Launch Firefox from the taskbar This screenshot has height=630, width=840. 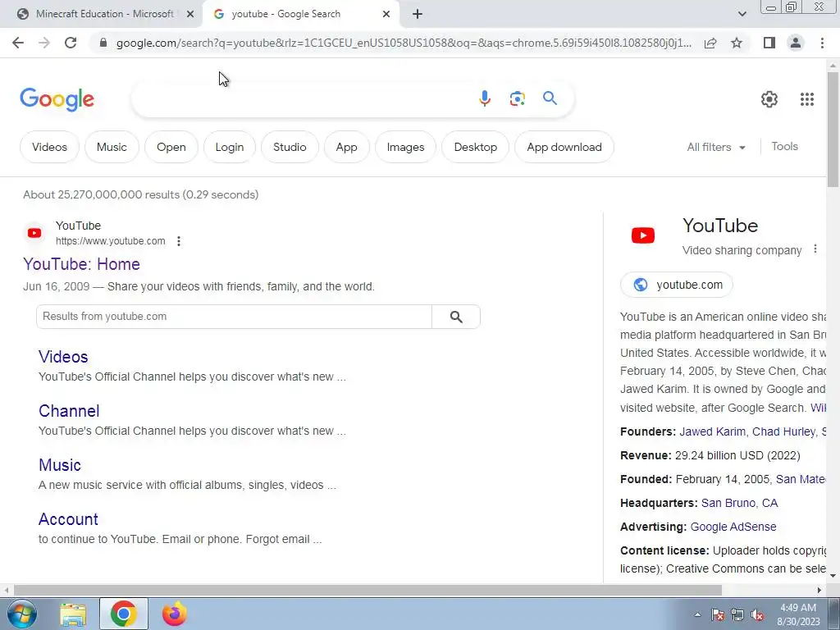175,614
